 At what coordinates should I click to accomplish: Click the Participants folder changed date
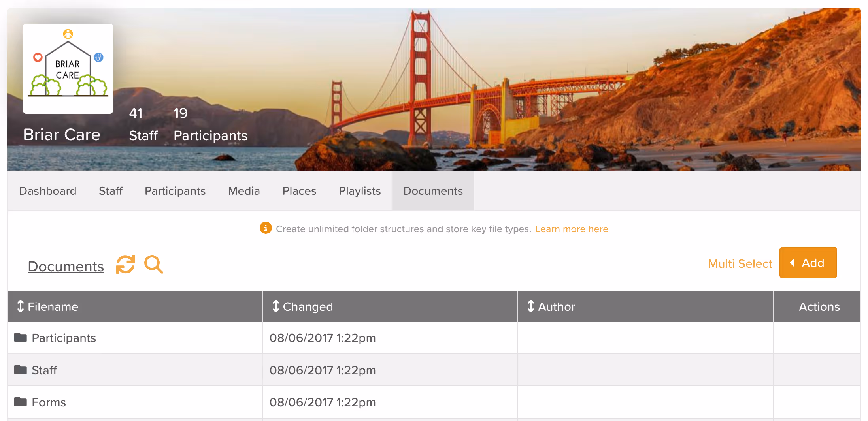323,338
